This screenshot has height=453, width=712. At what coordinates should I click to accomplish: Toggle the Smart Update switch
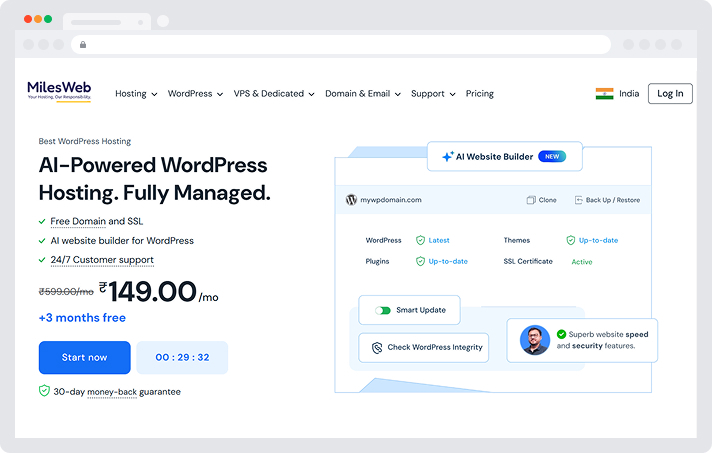click(383, 310)
